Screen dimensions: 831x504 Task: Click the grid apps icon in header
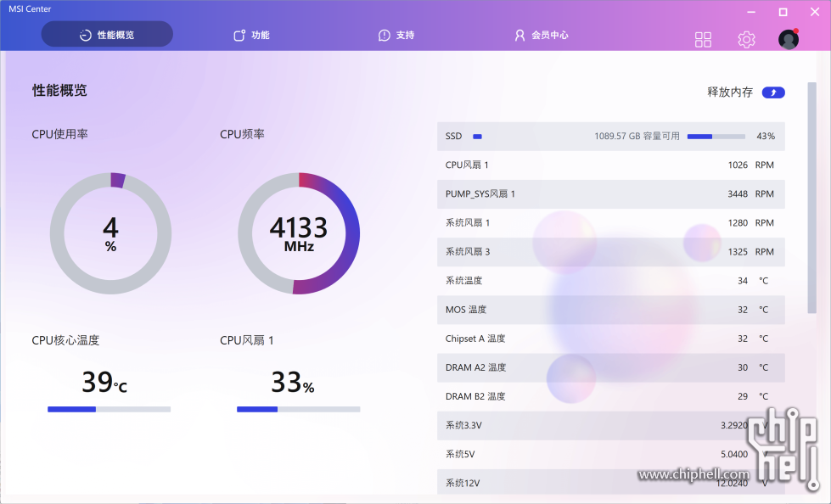point(703,40)
